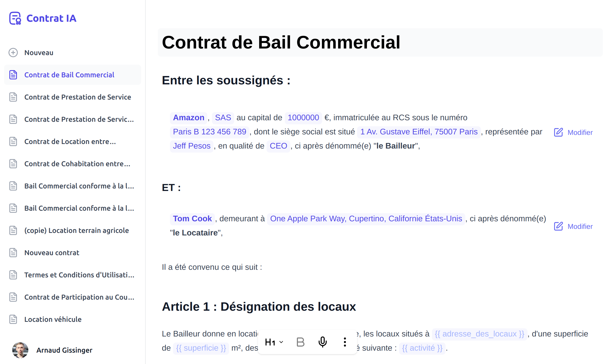This screenshot has height=364, width=615.
Task: Select the Contrat de Cohabitation document tab
Action: point(78,163)
